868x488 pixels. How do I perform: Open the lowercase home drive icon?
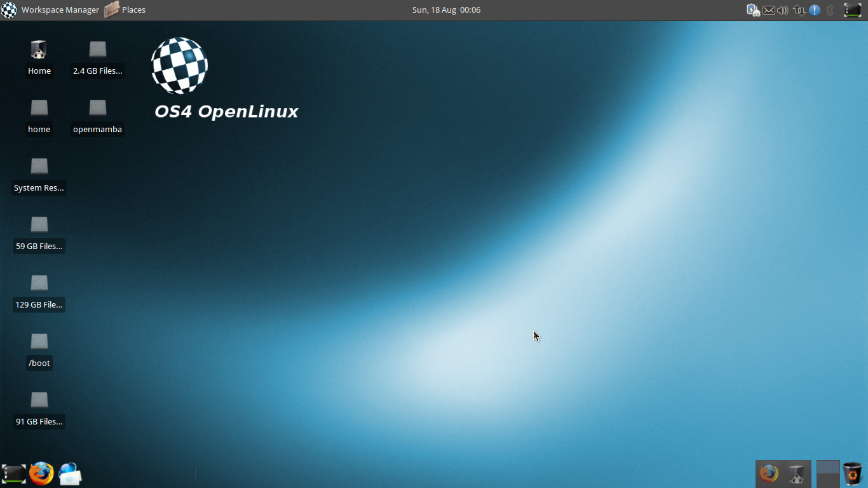(x=39, y=108)
